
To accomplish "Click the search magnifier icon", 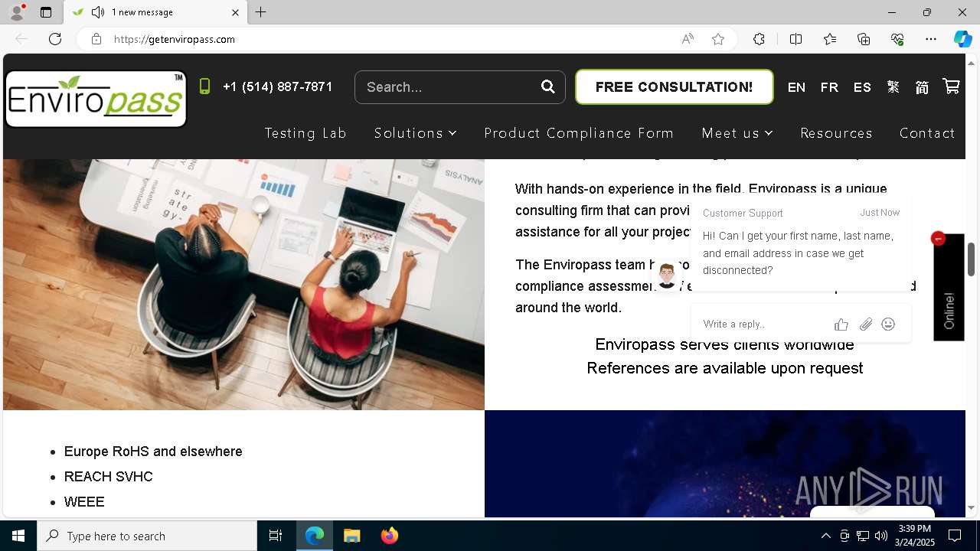I will pyautogui.click(x=548, y=86).
